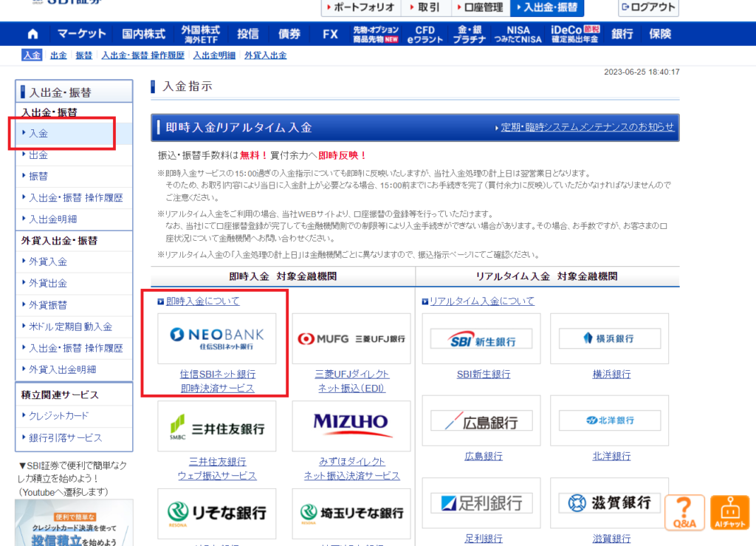Viewport: 756px width, 546px height.
Task: Select the りそな銀行 logo
Action: pos(217,513)
